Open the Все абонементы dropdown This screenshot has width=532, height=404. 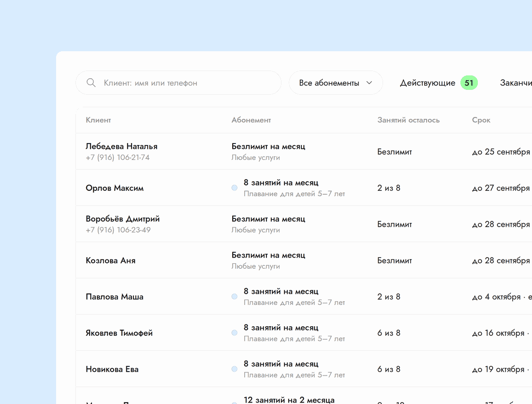coord(336,83)
